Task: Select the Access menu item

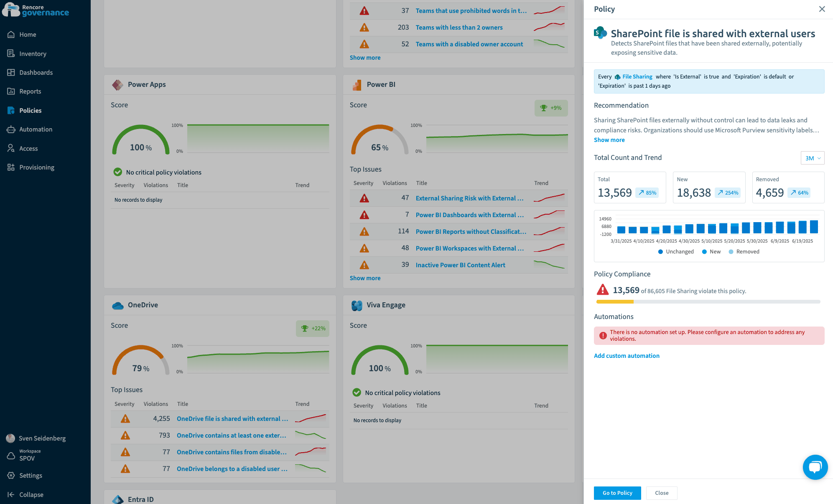Action: (x=28, y=149)
